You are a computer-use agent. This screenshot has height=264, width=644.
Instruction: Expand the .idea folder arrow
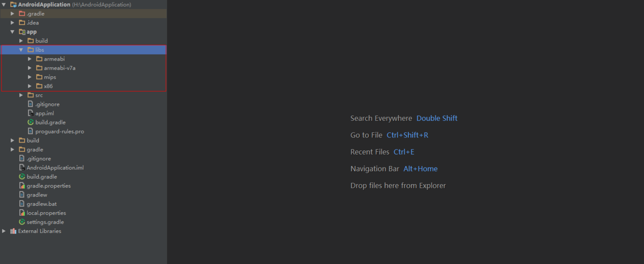pos(12,23)
